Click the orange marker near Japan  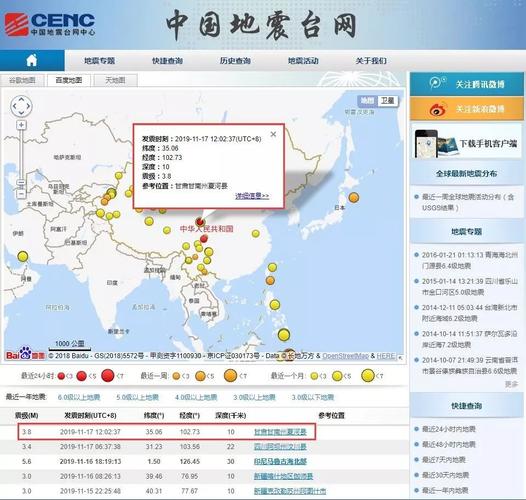point(354,197)
